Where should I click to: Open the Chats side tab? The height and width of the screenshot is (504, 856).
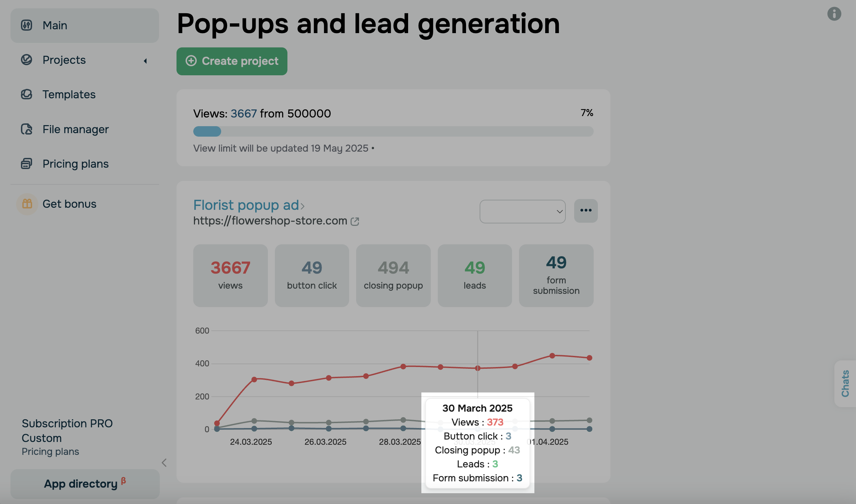845,383
